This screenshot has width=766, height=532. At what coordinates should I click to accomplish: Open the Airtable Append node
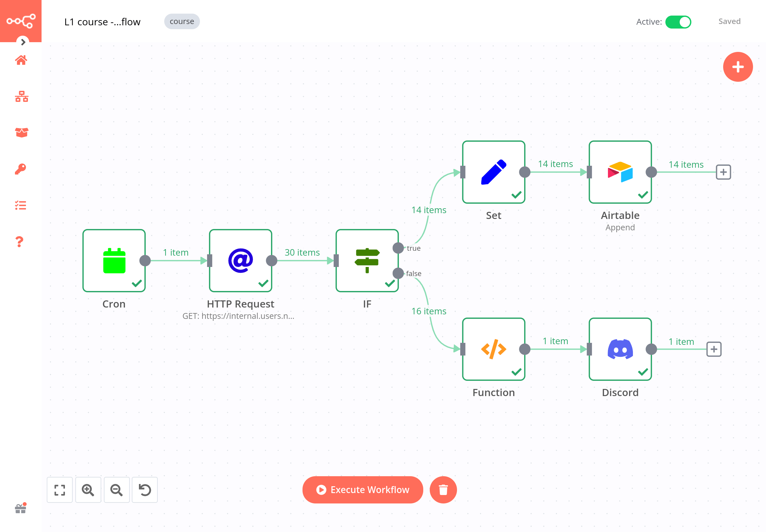(620, 172)
